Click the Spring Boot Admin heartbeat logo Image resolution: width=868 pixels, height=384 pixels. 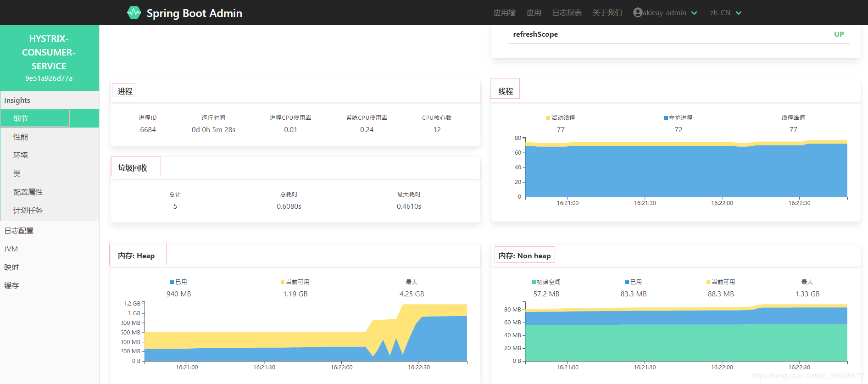click(x=134, y=12)
